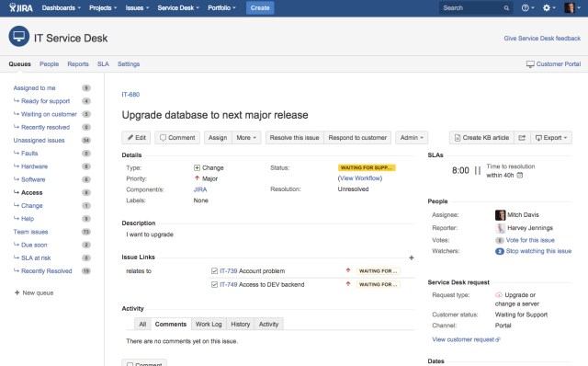Open the Portfolio dropdown menu
The width and height of the screenshot is (588, 366).
[x=221, y=8]
